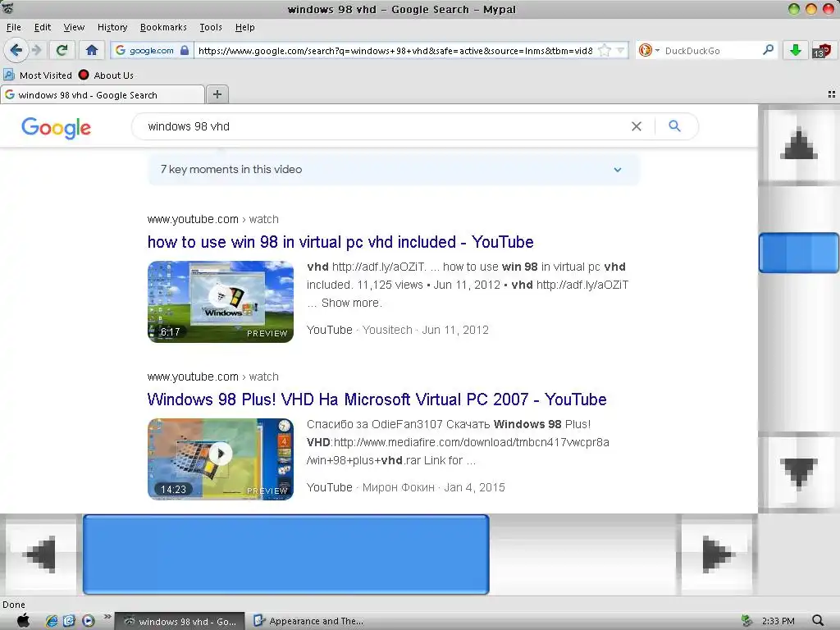The width and height of the screenshot is (840, 630).
Task: Open the View menu
Action: pos(74,27)
